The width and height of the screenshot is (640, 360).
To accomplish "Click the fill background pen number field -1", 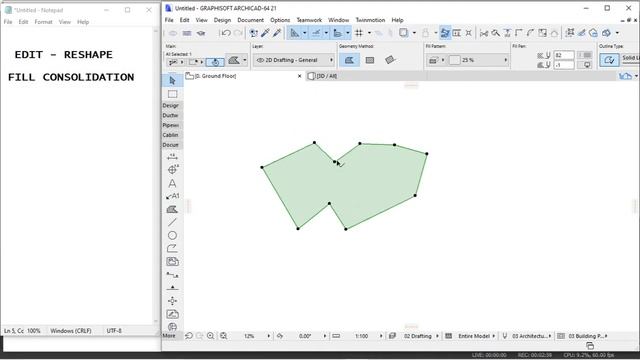I will point(564,65).
